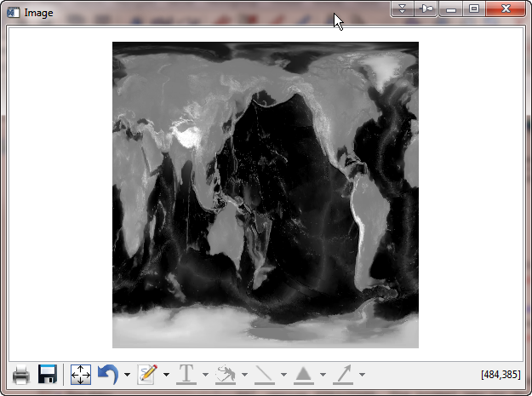Select the fill bucket tool
Viewport: 532px width, 396px height.
pos(226,375)
